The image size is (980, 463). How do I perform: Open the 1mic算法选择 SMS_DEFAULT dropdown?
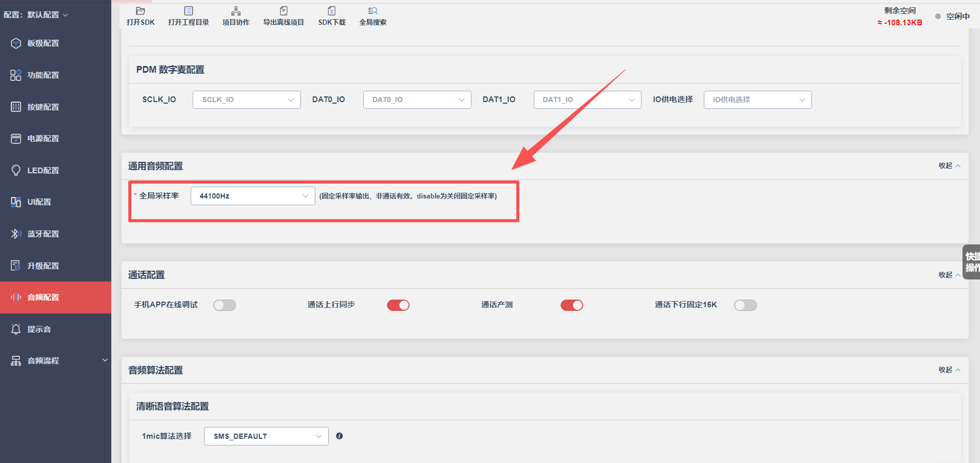tap(266, 436)
